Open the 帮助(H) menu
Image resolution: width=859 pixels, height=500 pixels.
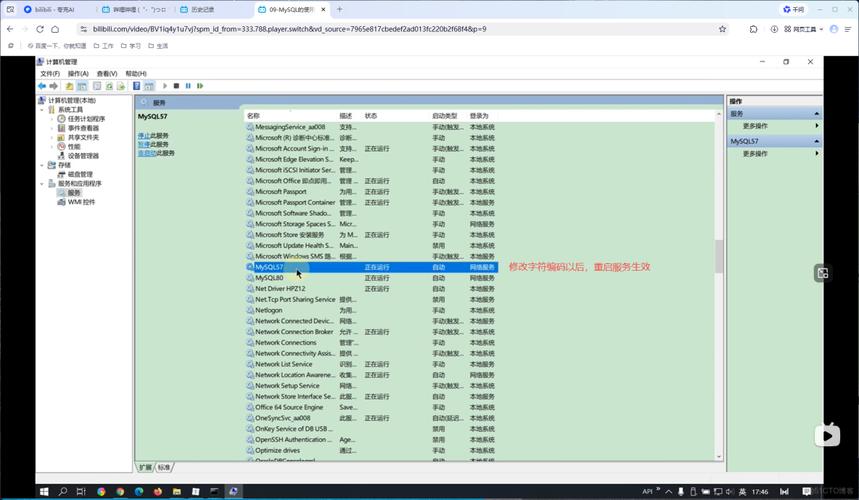pyautogui.click(x=136, y=73)
